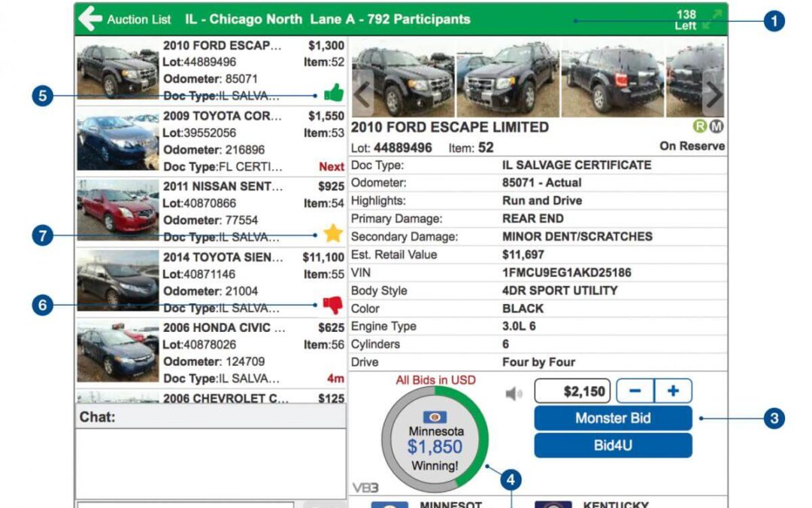The height and width of the screenshot is (508, 812).
Task: Click the green thumbs-up icon on Ford Escape
Action: click(x=334, y=93)
